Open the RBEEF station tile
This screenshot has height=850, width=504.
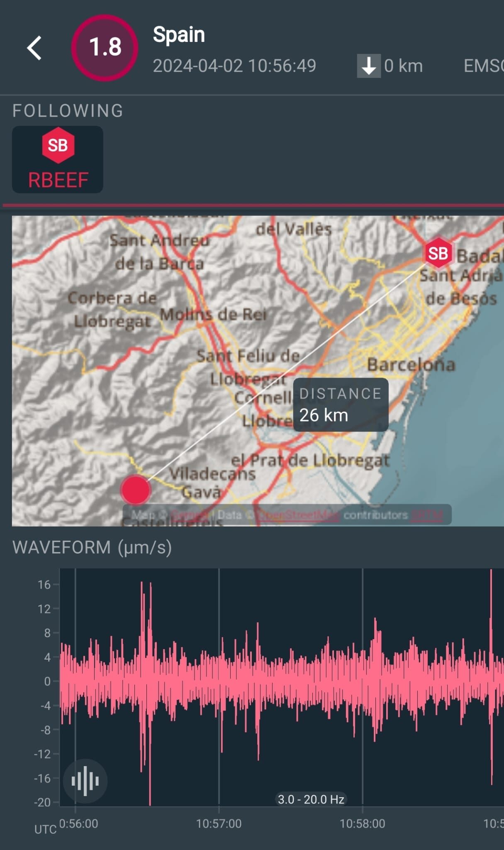(x=58, y=160)
